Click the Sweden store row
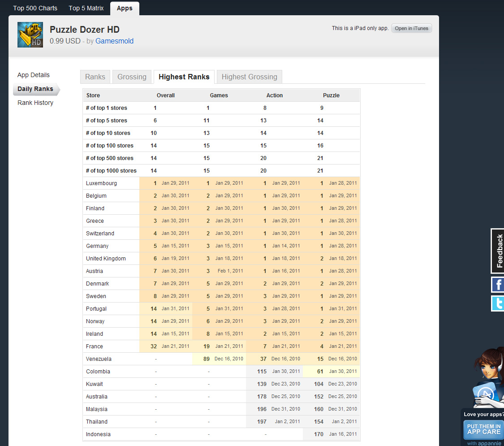The image size is (504, 446). point(221,296)
